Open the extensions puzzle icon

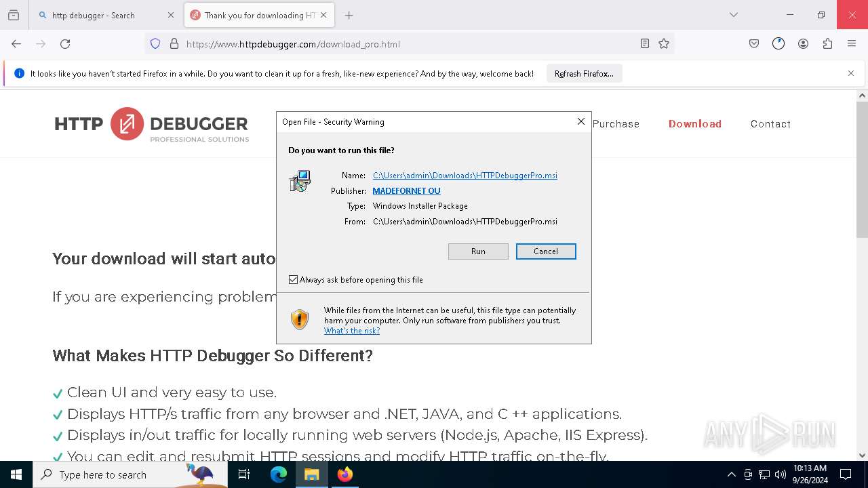point(827,44)
